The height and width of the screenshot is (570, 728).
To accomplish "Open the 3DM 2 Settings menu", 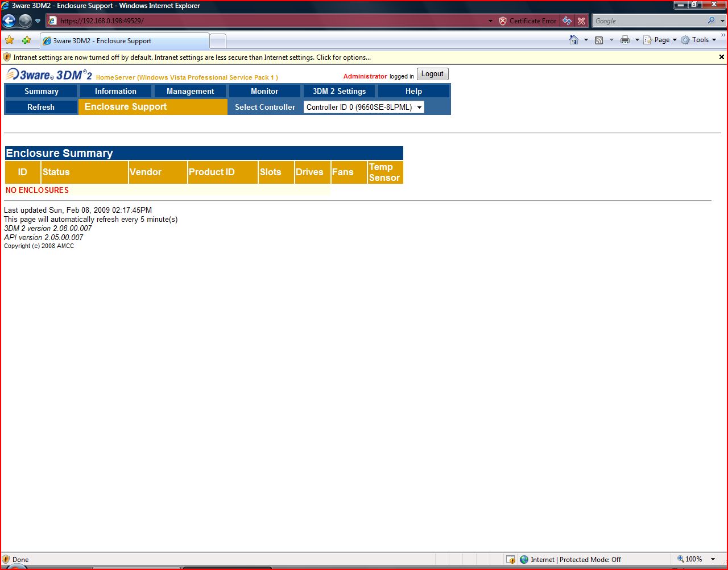I will click(x=339, y=91).
